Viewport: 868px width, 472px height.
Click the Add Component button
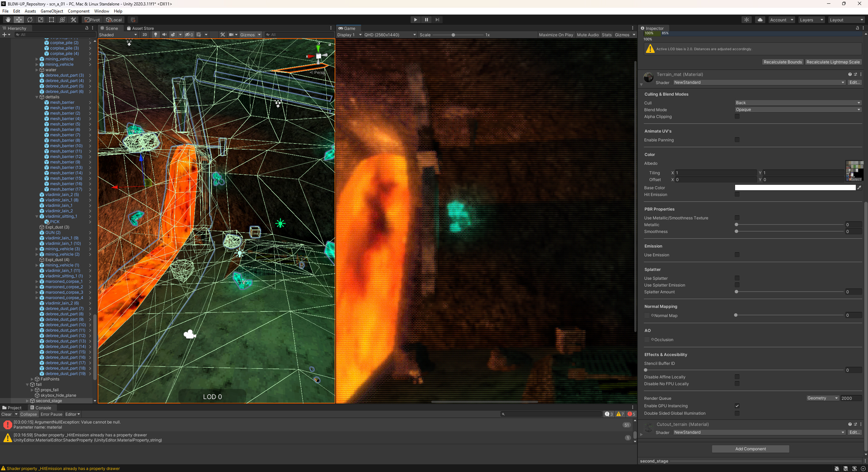[x=750, y=449]
